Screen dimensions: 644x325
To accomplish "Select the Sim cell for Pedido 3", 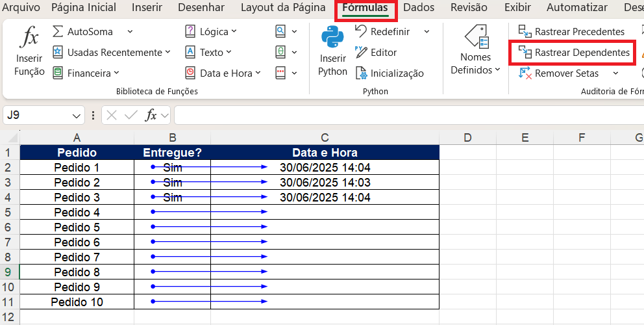I will point(173,198).
